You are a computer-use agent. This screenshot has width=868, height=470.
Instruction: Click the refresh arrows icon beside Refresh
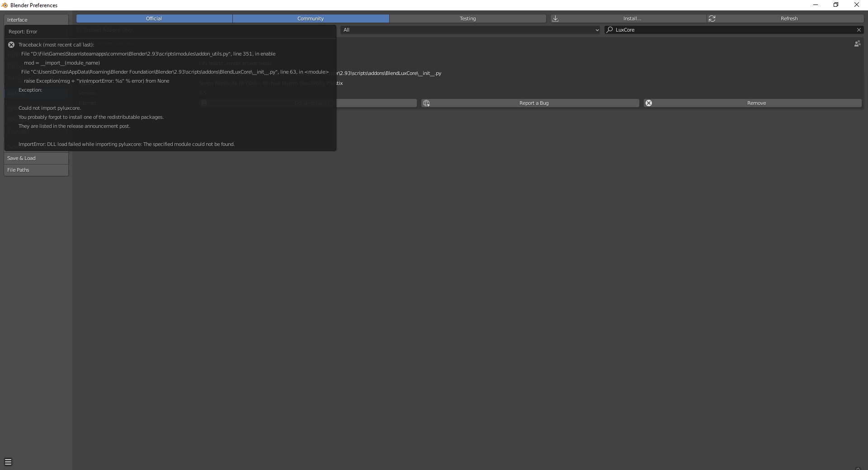tap(712, 19)
